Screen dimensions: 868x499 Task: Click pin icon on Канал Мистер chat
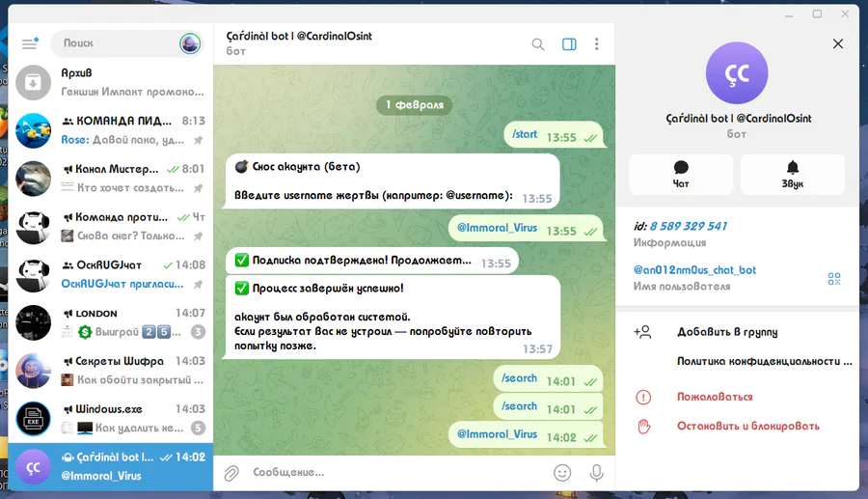pos(198,188)
